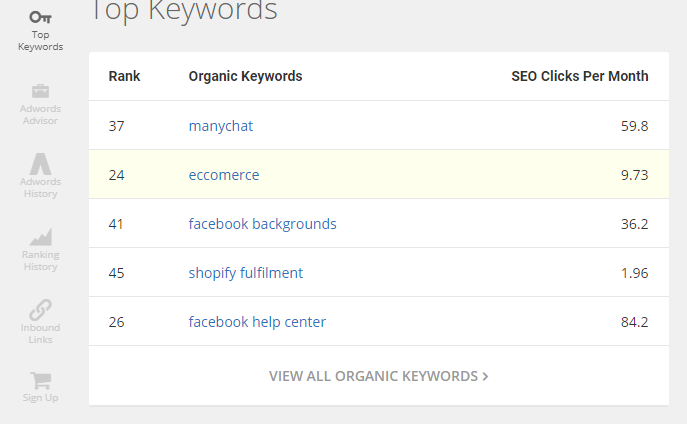This screenshot has height=424, width=687.
Task: Select the Ranking History sidebar label
Action: click(x=40, y=261)
